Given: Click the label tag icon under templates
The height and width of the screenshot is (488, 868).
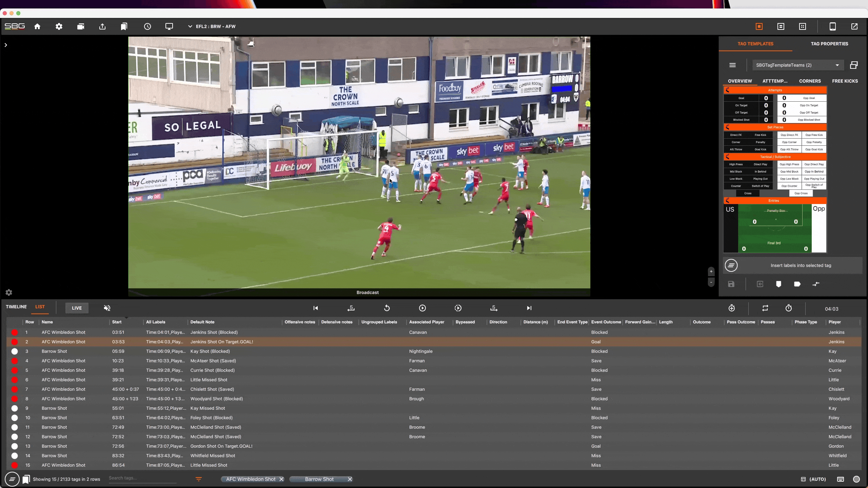Looking at the screenshot, I should pos(797,284).
